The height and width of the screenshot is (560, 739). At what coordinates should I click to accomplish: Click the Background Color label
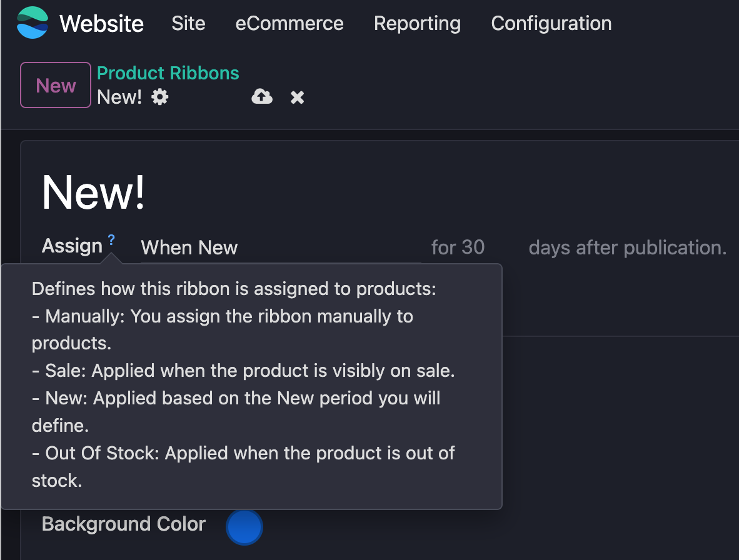tap(123, 524)
